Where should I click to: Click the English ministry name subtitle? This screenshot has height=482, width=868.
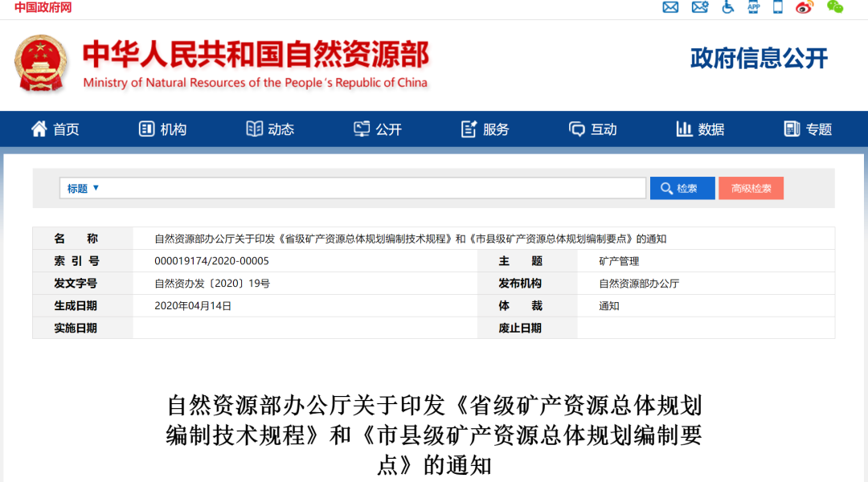[x=256, y=83]
